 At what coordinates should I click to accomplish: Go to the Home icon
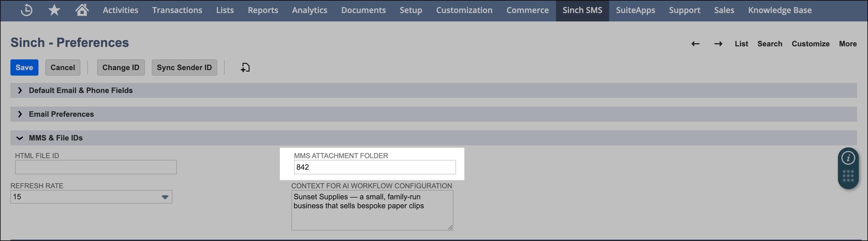82,10
